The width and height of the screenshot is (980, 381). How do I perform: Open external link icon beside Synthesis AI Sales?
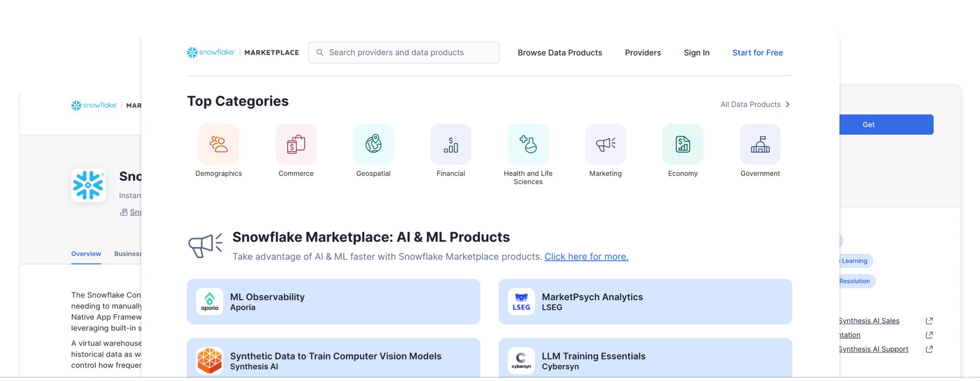(929, 321)
